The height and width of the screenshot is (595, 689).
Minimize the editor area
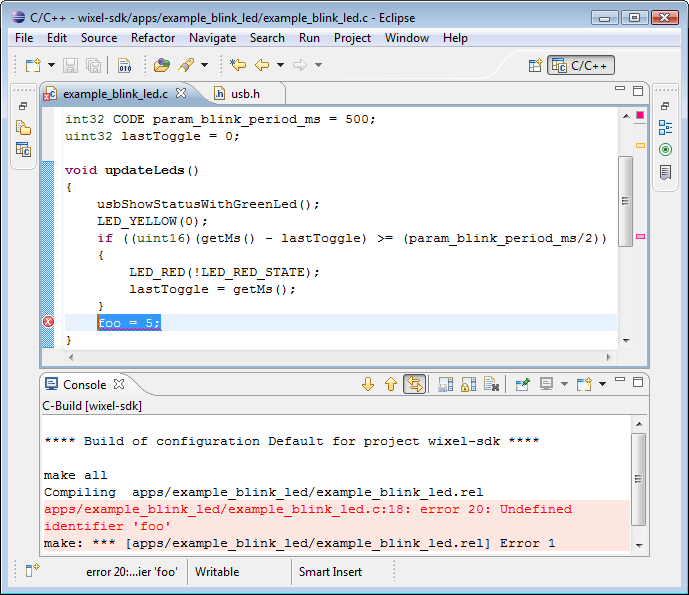coord(620,89)
